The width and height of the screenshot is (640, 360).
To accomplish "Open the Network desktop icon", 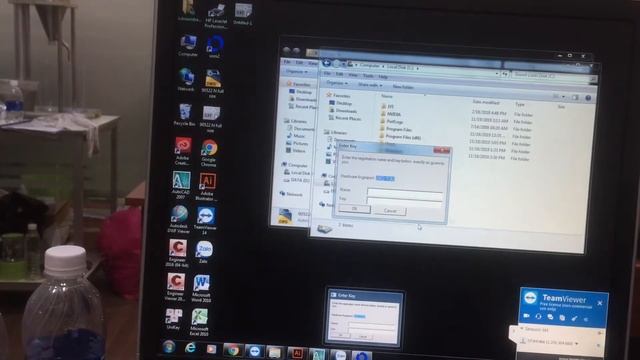I will pos(186,79).
